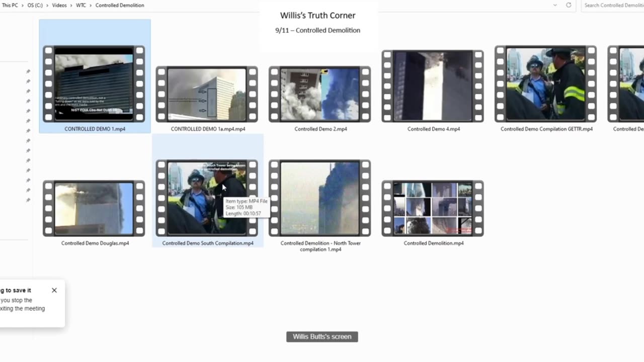The image size is (644, 362).
Task: Select Controlled Demo 4.mp4 thumbnail
Action: (x=433, y=86)
